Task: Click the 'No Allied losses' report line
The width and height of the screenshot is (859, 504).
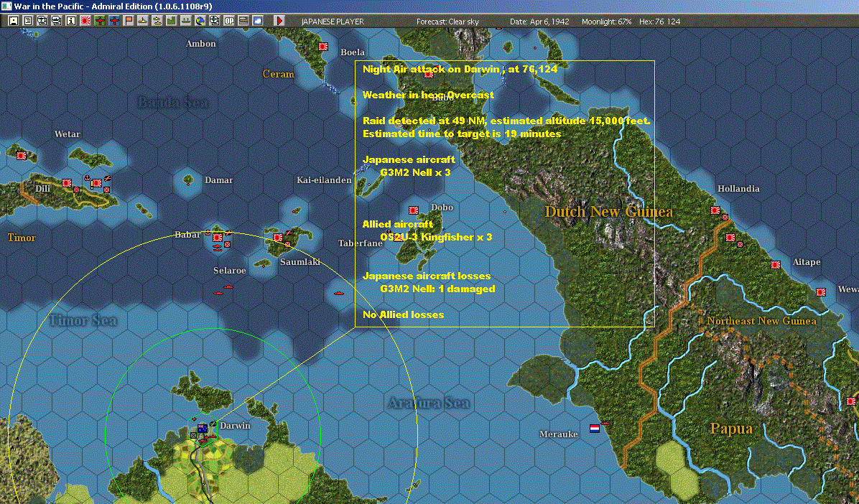Action: point(403,314)
